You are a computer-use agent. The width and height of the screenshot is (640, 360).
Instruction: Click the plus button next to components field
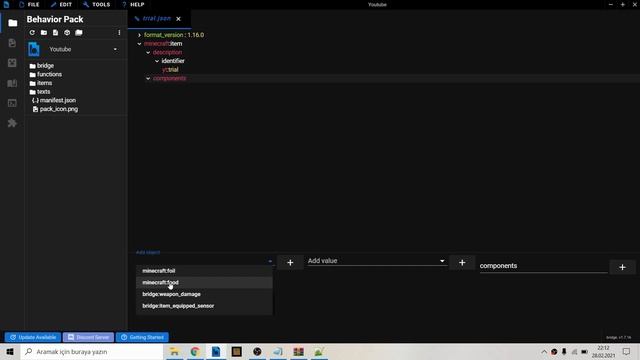tap(622, 267)
